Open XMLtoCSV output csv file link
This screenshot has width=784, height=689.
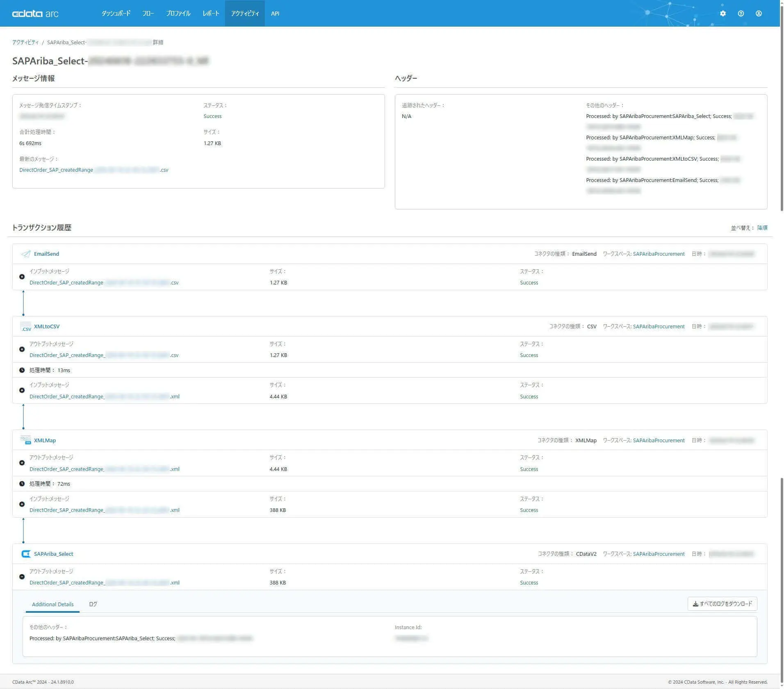(104, 355)
